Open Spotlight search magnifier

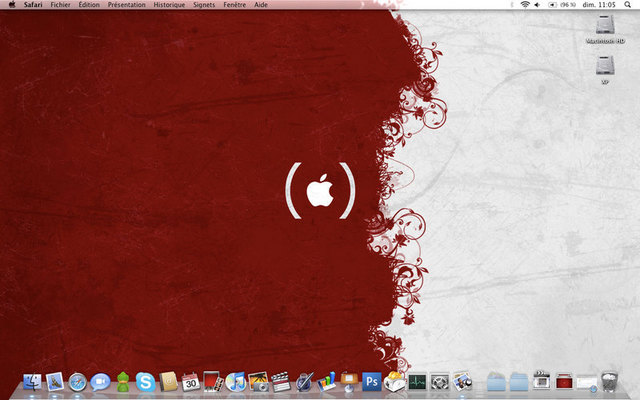pos(627,4)
